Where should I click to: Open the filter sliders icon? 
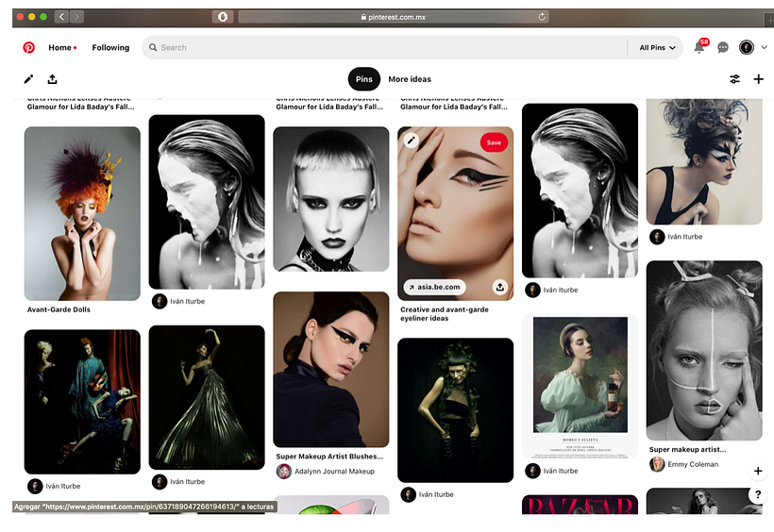click(734, 79)
